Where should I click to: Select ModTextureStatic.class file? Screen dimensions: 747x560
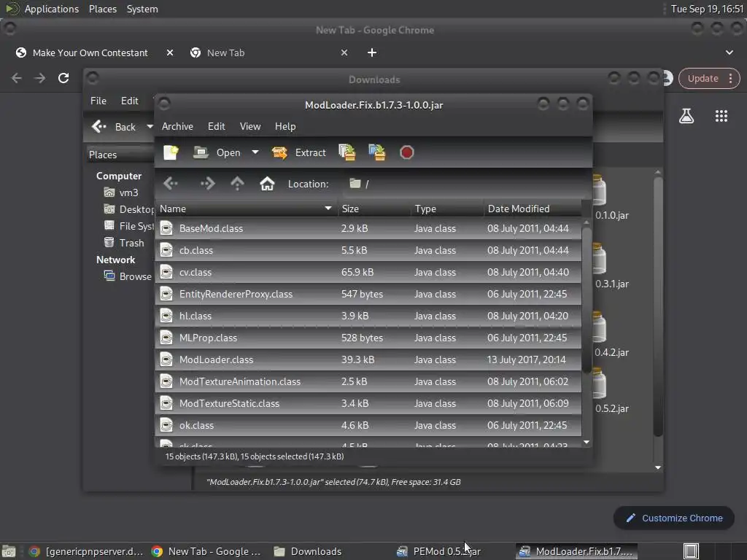[x=368, y=403]
